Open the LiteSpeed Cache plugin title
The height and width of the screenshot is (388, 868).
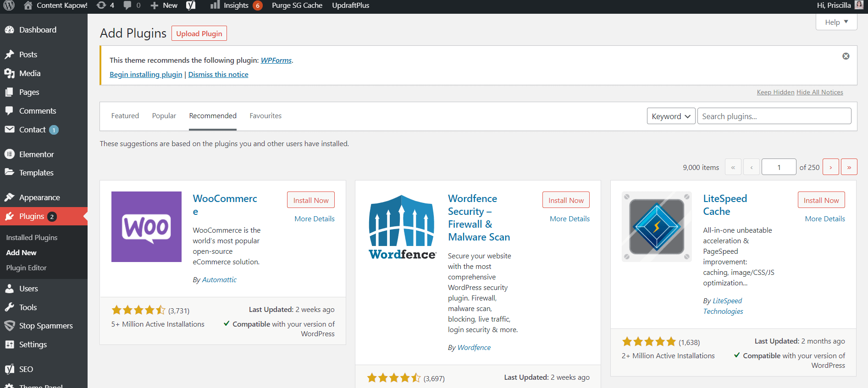point(725,205)
